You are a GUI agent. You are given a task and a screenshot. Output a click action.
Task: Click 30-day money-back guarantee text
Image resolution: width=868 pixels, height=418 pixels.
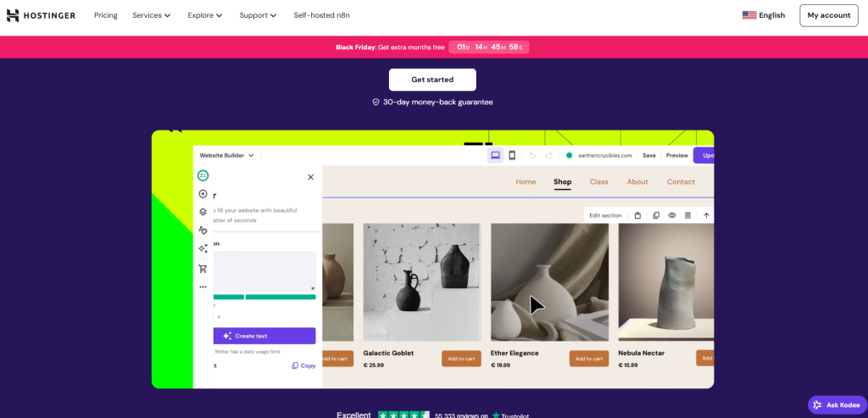(x=438, y=103)
